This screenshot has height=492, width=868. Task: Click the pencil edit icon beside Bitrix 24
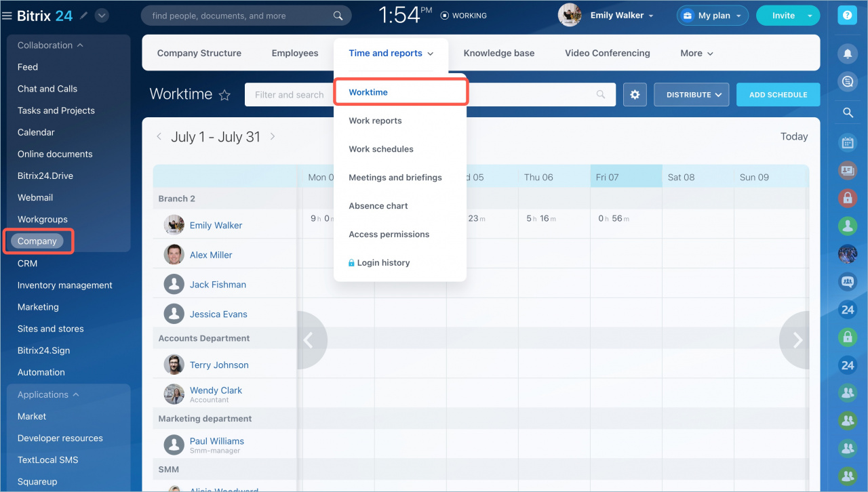point(83,16)
